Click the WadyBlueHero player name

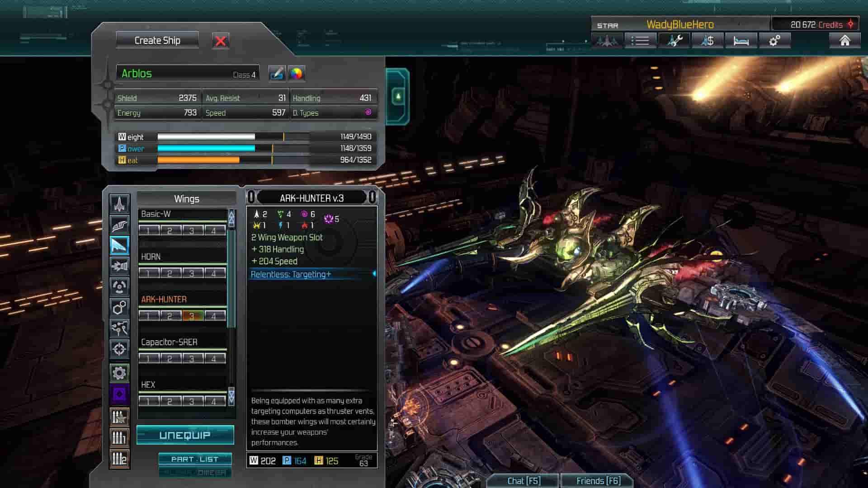pos(680,24)
